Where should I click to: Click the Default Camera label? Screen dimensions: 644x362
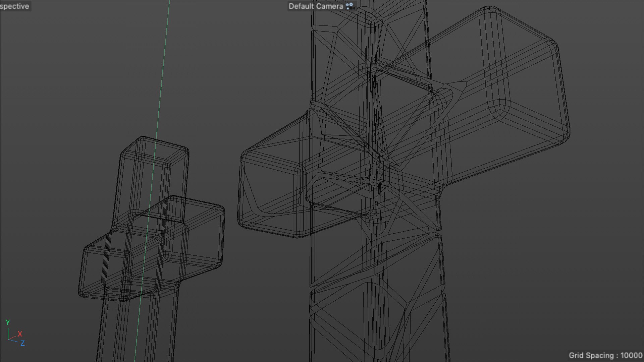316,6
